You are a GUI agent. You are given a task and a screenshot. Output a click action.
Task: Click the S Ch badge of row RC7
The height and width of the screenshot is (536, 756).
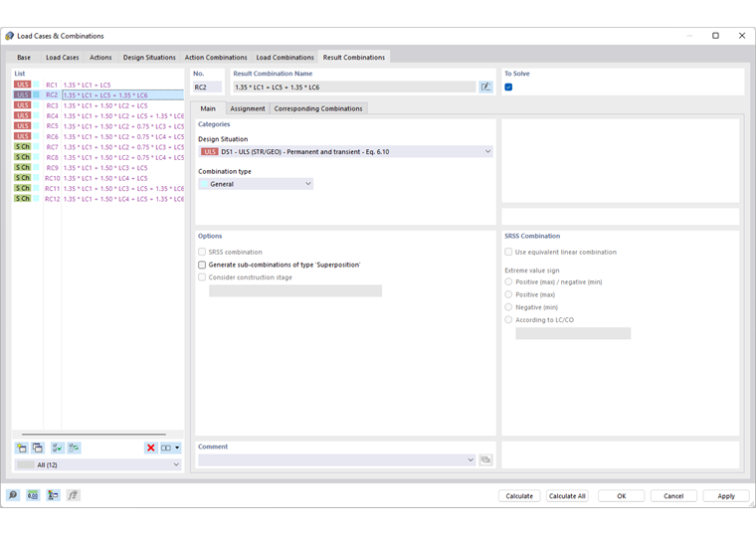(x=22, y=146)
